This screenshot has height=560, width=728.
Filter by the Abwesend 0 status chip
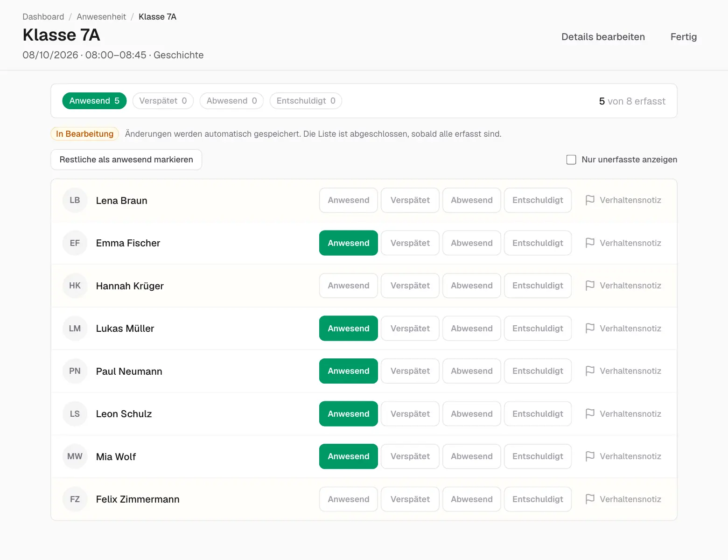pos(231,101)
